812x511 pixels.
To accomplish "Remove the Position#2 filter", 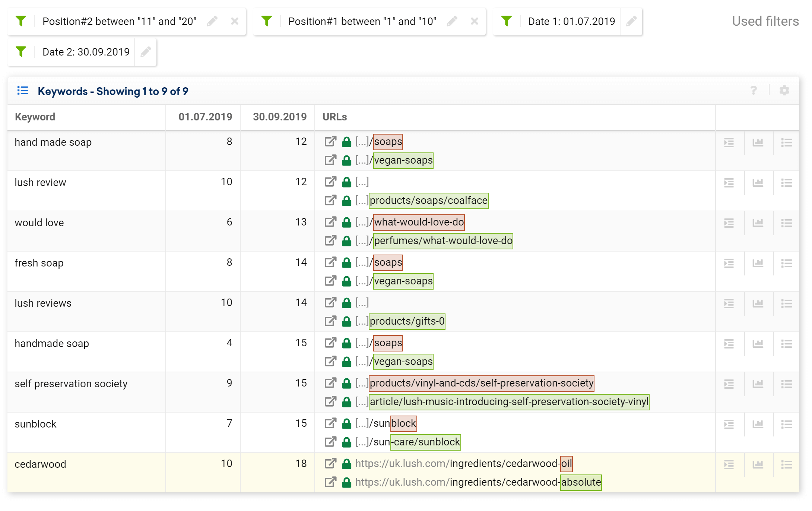I will [x=235, y=21].
